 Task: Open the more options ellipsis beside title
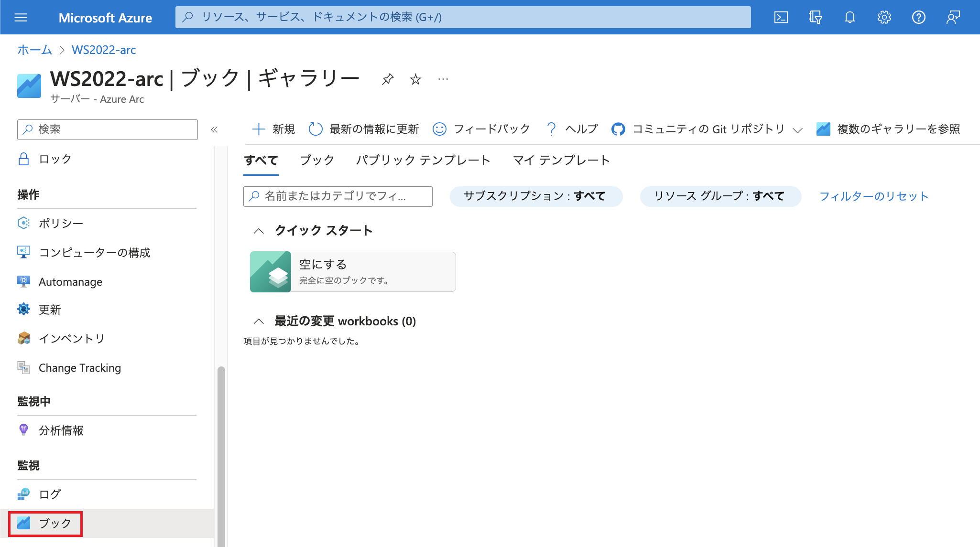click(443, 79)
